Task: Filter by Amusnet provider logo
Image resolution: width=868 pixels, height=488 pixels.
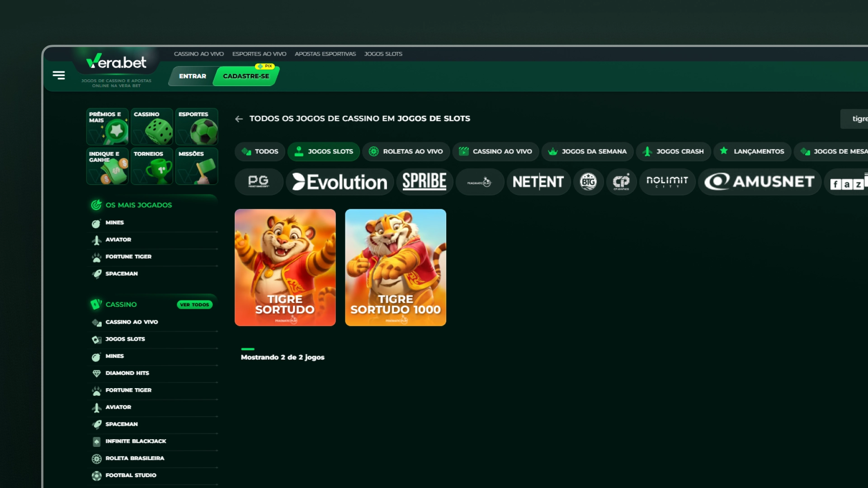Action: point(759,182)
